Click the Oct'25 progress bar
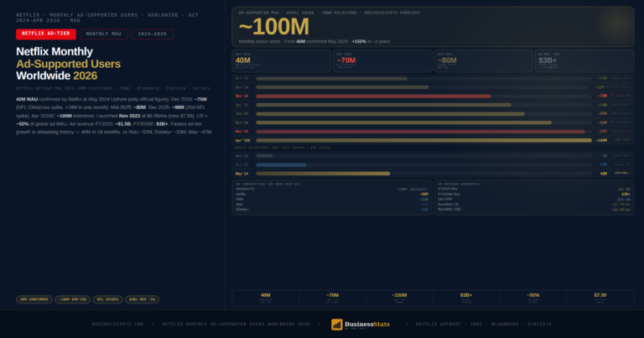This screenshot has width=644, height=338. tap(403, 122)
